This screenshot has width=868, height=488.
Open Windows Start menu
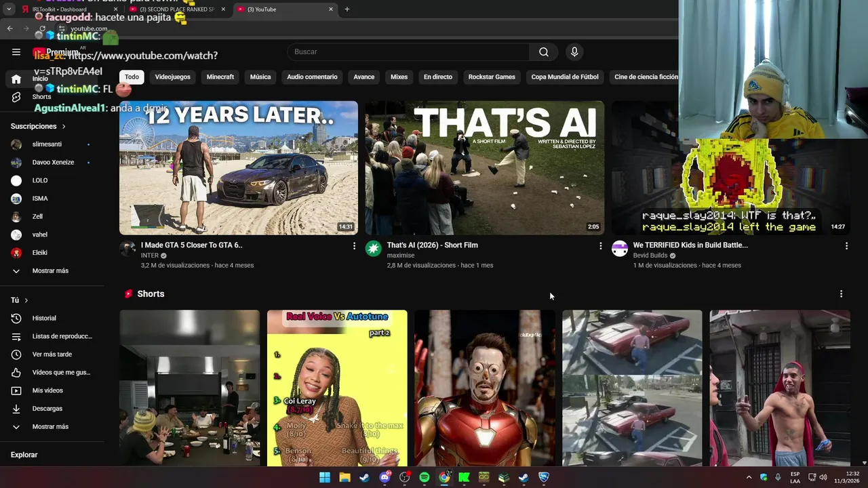click(x=325, y=477)
